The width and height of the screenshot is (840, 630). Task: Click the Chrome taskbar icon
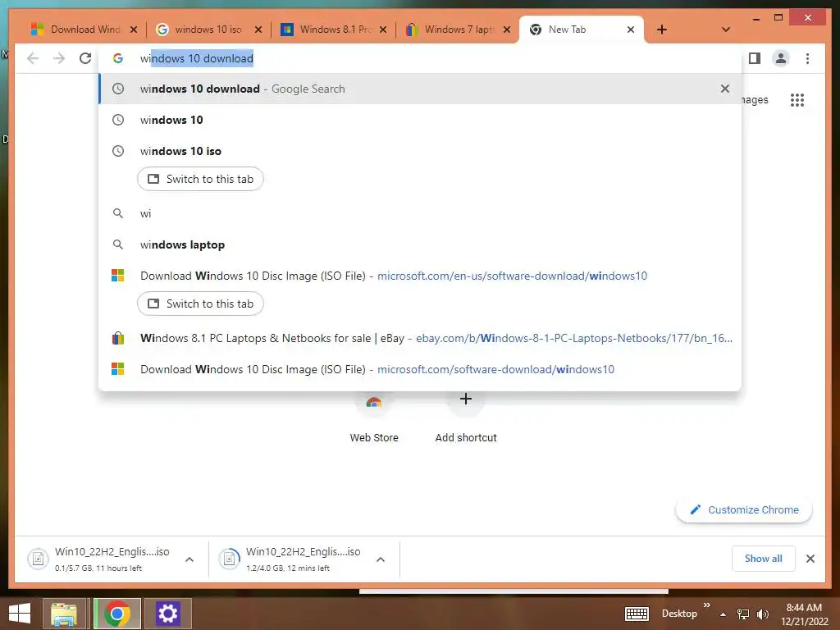[x=117, y=614]
